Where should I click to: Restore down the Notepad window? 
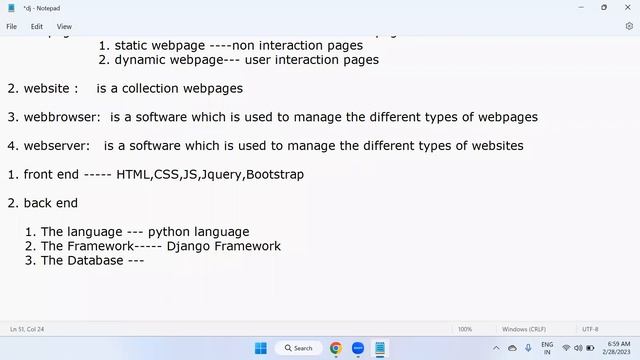(x=604, y=8)
